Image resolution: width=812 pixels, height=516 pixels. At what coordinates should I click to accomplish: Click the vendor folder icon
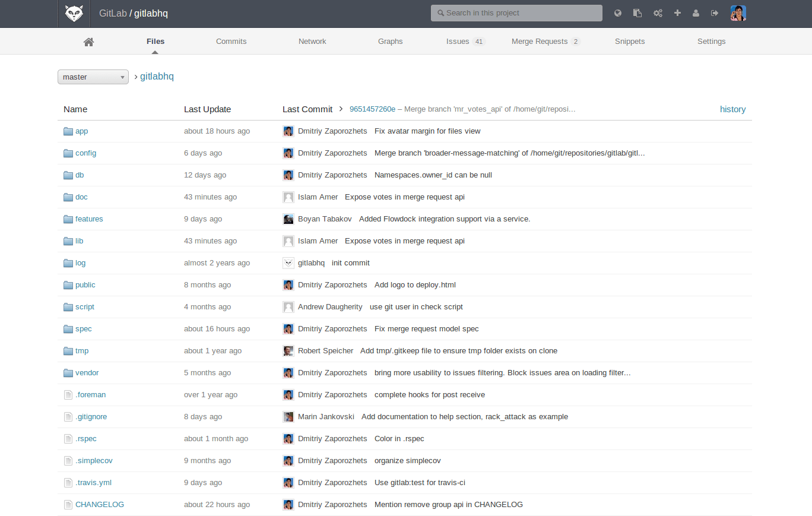[x=68, y=373]
